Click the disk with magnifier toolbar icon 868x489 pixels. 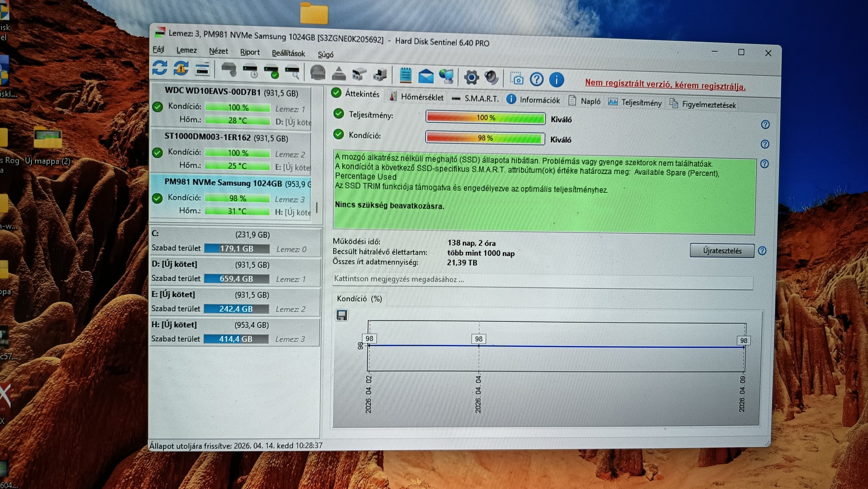(x=293, y=72)
